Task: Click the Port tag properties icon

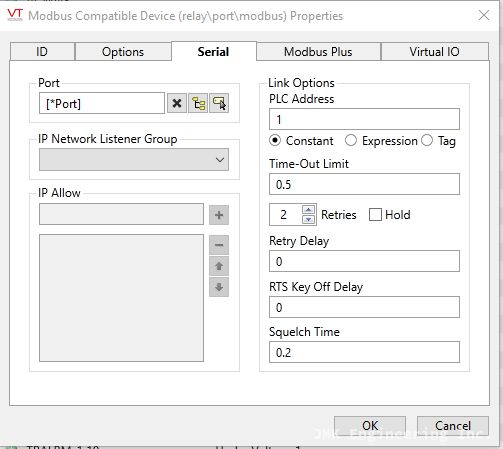Action: coord(219,103)
